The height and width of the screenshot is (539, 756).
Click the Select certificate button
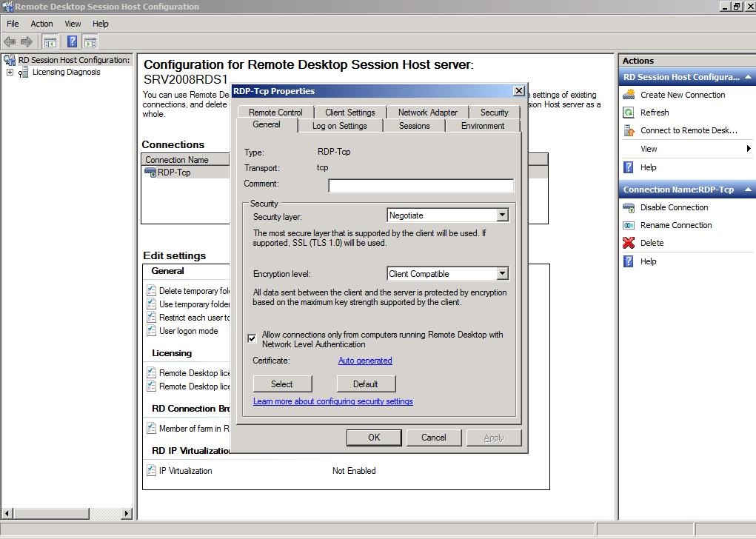click(283, 384)
